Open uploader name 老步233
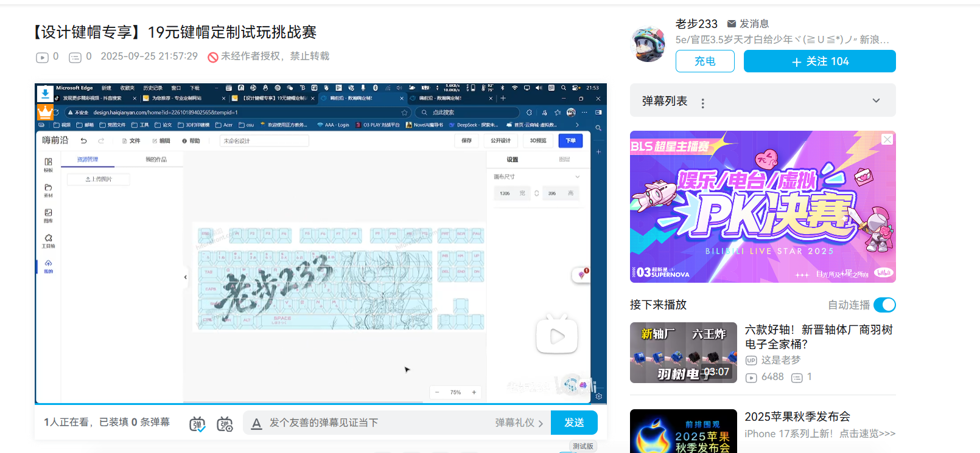Viewport: 980px width, 453px height. tap(696, 24)
